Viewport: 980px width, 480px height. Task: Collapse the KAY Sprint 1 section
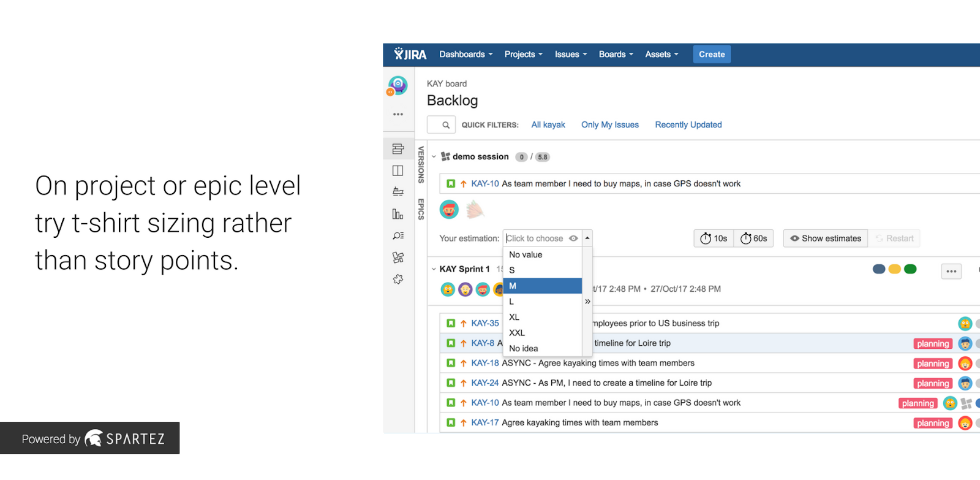(x=434, y=269)
